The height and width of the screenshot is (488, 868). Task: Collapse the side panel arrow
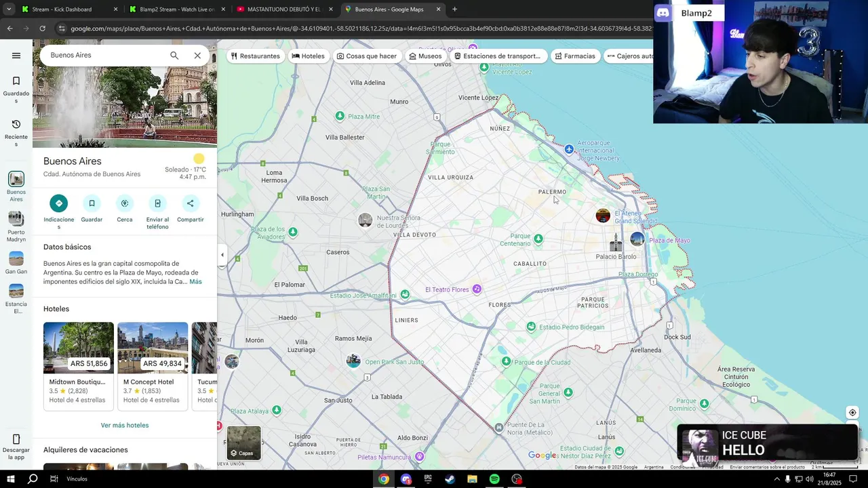pos(222,255)
